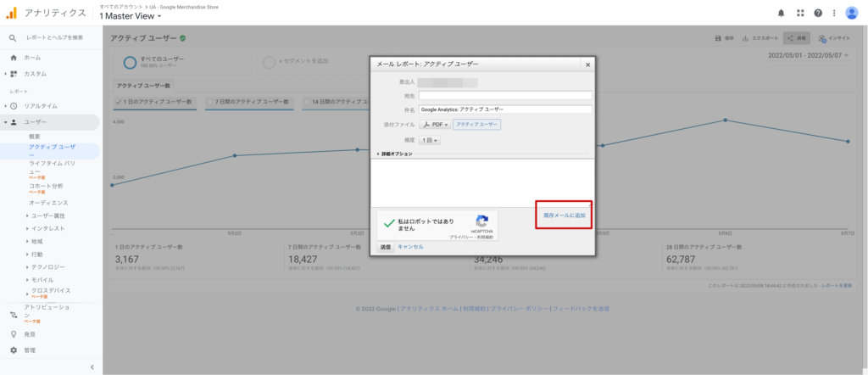This screenshot has height=375, width=868.
Task: Click the リアルタイム clock icon
Action: [x=14, y=106]
